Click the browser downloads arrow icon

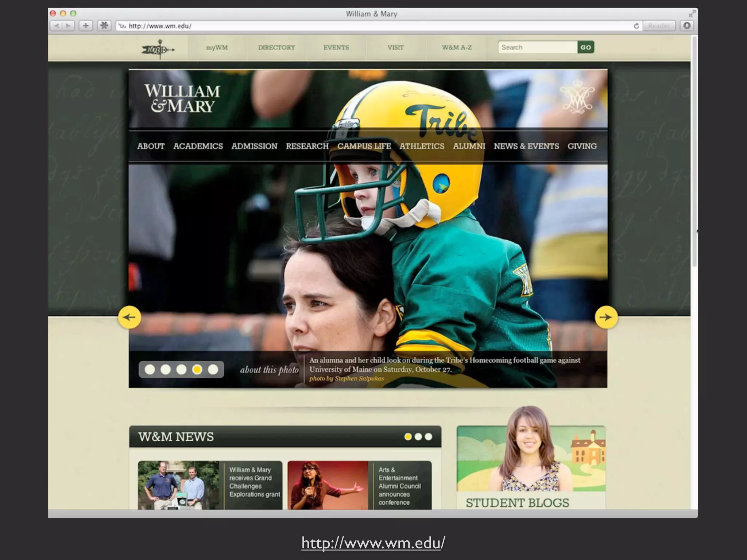click(687, 26)
